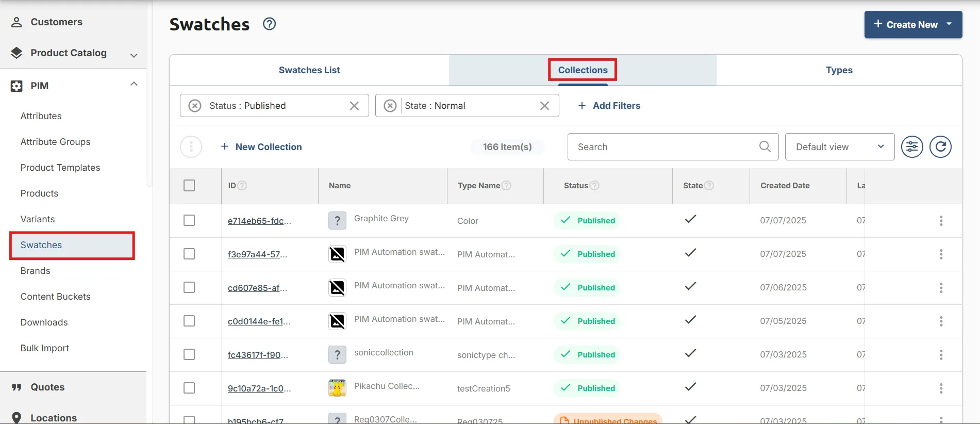Click the Pikachu Collection thumbnail image
980x424 pixels.
pyautogui.click(x=337, y=388)
